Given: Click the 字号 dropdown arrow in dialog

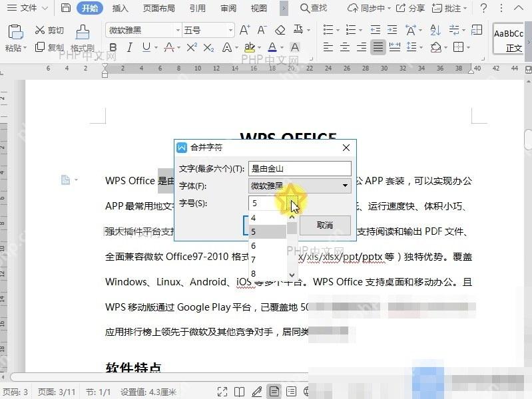Looking at the screenshot, I should coord(293,203).
